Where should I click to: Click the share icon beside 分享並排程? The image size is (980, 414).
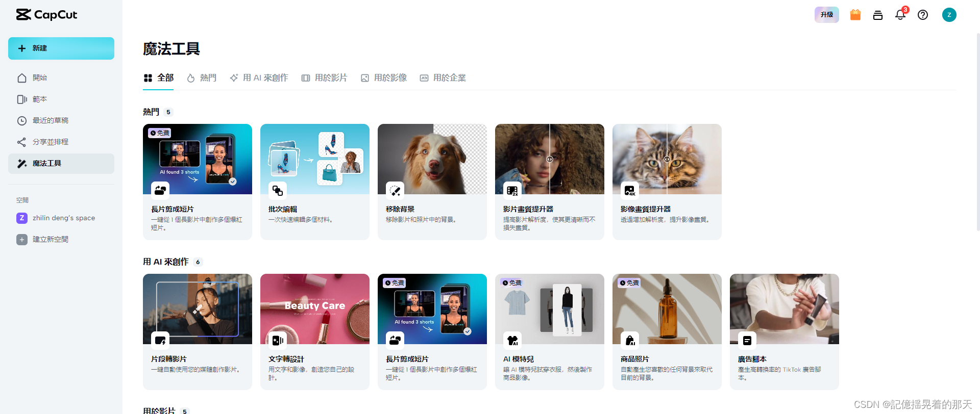(x=22, y=142)
